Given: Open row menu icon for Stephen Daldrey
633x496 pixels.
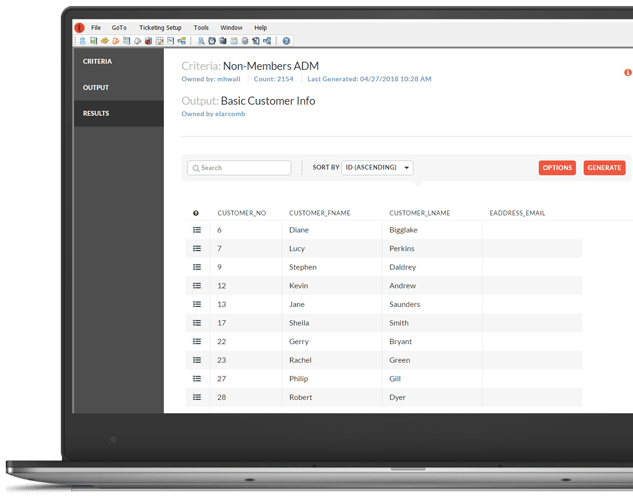Looking at the screenshot, I should [197, 267].
